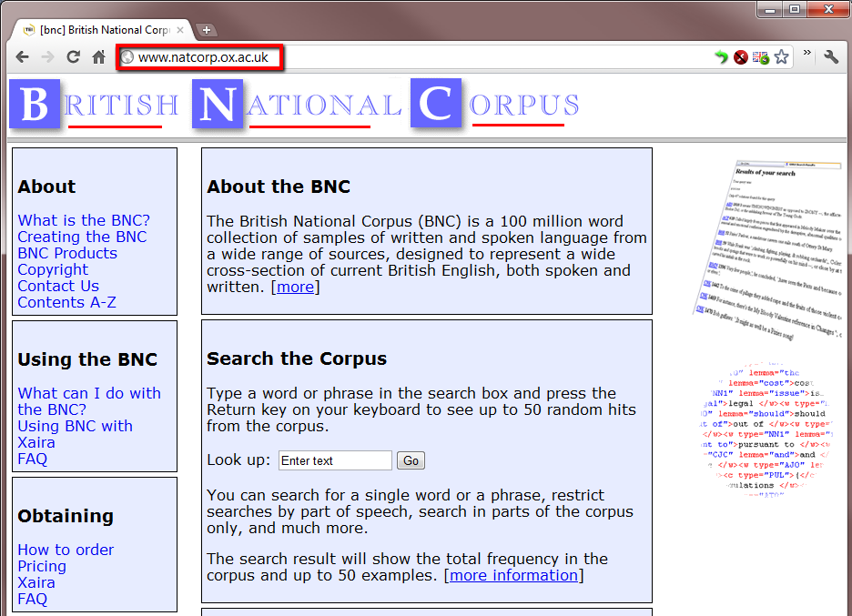Image resolution: width=852 pixels, height=616 pixels.
Task: Open FAQ link under Using the BNC
Action: pyautogui.click(x=32, y=459)
